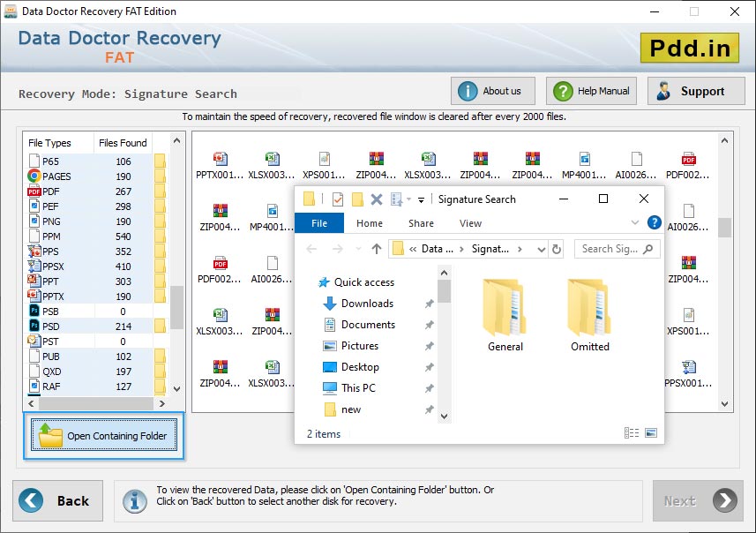Click the new folder icon in Explorer toolbar
Screen dimensions: 756x533
click(357, 199)
